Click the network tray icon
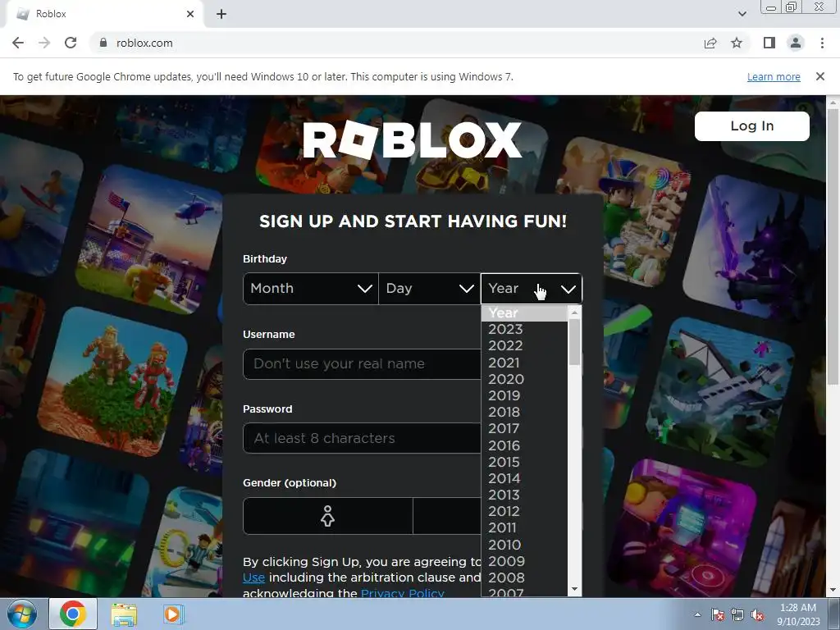Viewport: 840px width, 630px height. [737, 614]
